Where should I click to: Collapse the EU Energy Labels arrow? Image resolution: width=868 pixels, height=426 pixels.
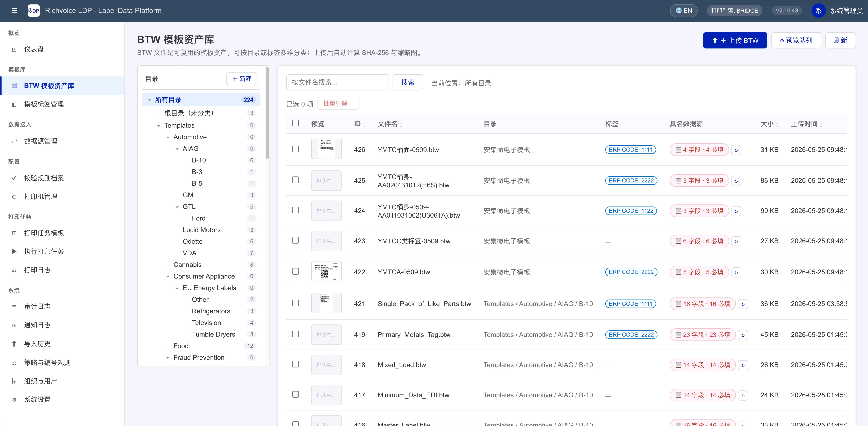click(x=177, y=288)
